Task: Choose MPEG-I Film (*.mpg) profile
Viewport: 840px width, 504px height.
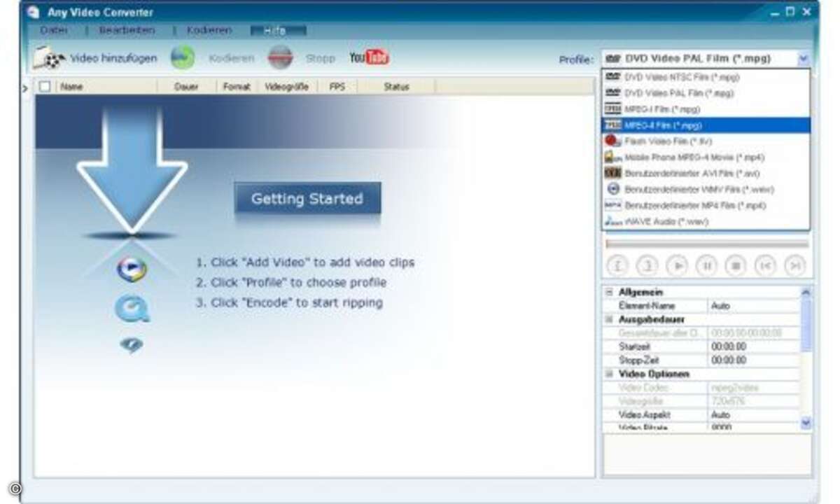Action: click(706, 109)
